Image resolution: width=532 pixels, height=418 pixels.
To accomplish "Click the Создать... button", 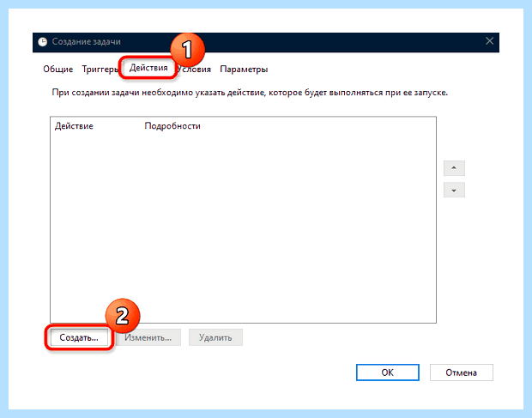I will [x=79, y=337].
